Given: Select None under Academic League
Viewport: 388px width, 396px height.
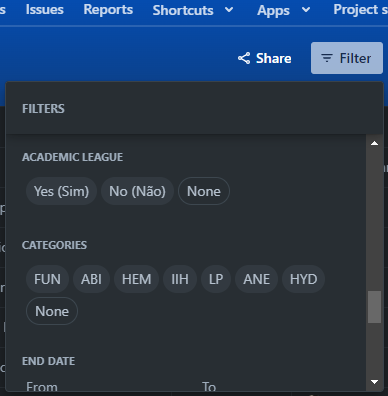Looking at the screenshot, I should [204, 191].
